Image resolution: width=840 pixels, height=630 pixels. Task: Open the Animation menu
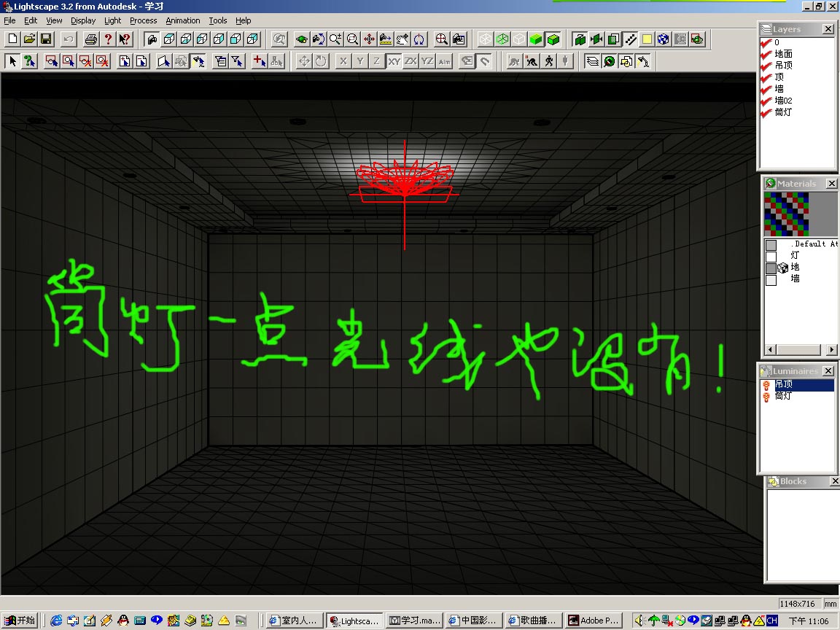[x=183, y=20]
